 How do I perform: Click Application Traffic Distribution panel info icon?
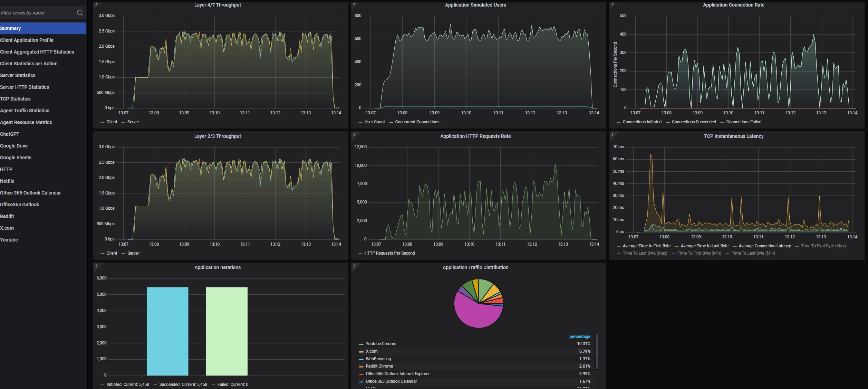click(354, 266)
